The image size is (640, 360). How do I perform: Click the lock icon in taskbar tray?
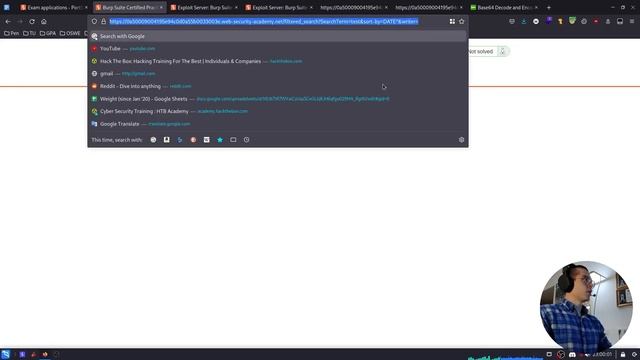point(623,354)
